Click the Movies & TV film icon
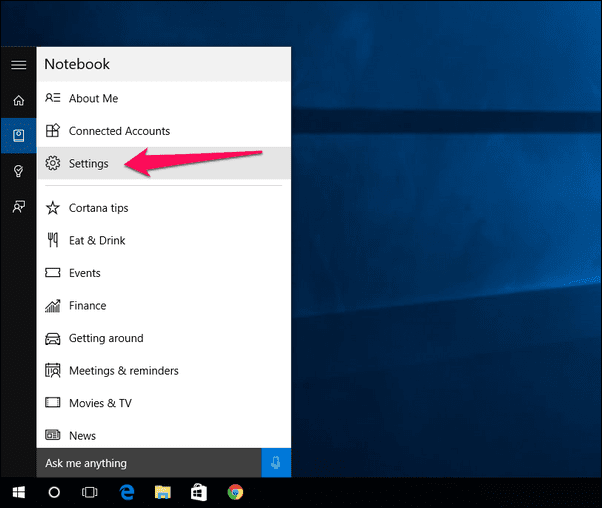The width and height of the screenshot is (602, 508). click(x=53, y=402)
